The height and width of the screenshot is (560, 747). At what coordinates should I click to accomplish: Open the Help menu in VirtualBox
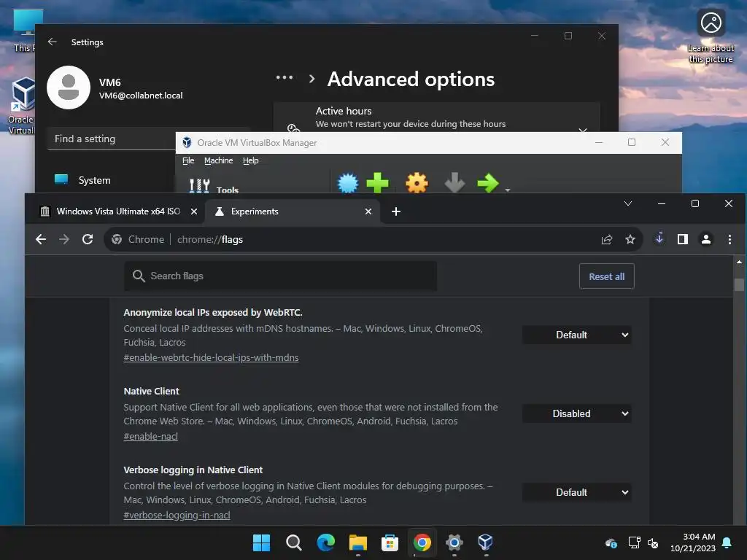coord(251,160)
